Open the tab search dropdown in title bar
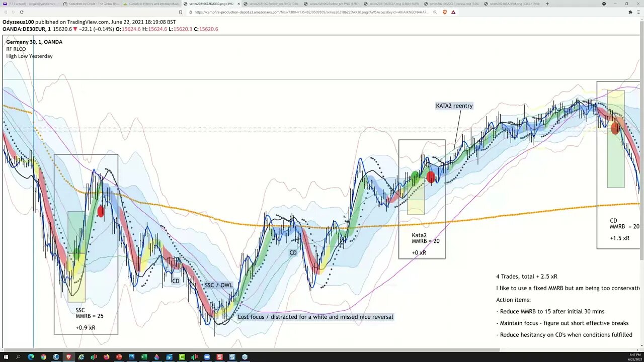This screenshot has width=644, height=362. tap(604, 4)
